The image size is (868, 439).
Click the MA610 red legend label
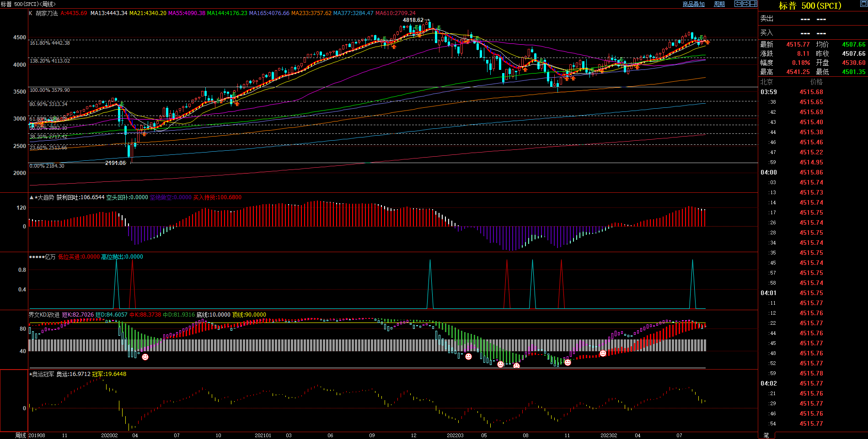point(395,13)
